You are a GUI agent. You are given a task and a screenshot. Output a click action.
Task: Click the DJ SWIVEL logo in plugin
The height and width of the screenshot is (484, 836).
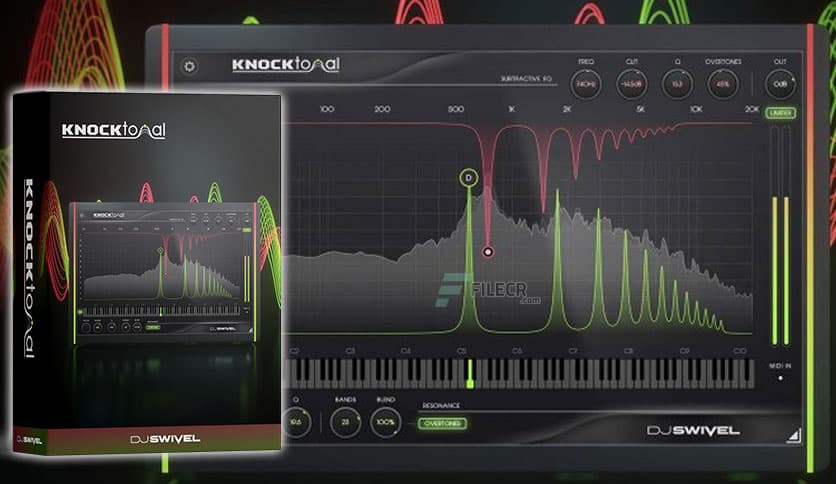click(693, 430)
